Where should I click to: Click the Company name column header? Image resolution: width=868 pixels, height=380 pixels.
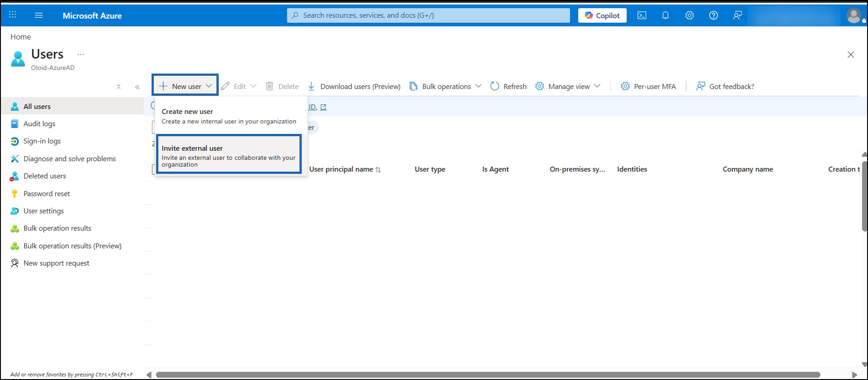748,169
